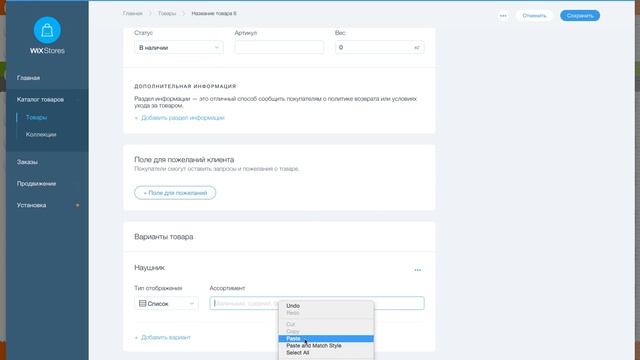Viewport: 640px width, 360px height.
Task: Click the orange notification dot beside Установка
Action: (78, 205)
